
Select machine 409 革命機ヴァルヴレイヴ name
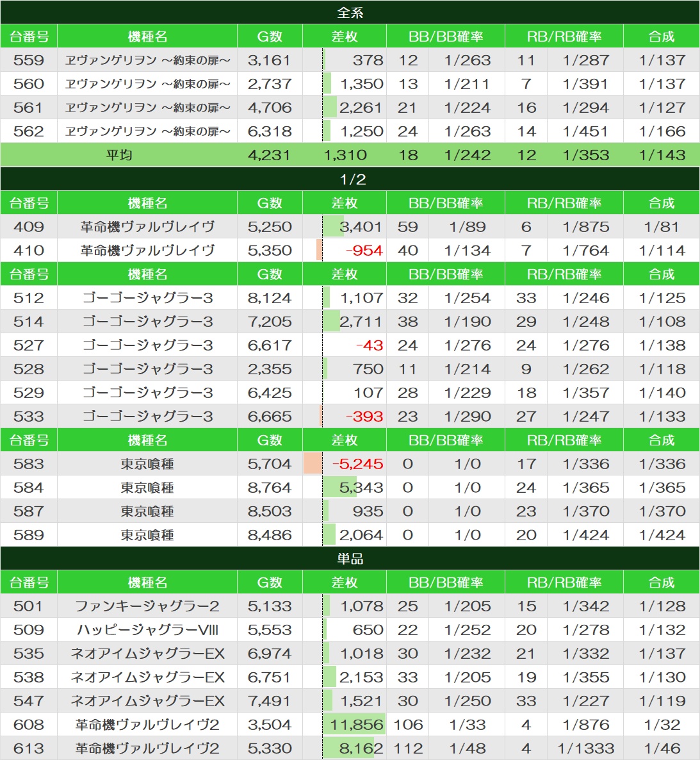click(147, 226)
